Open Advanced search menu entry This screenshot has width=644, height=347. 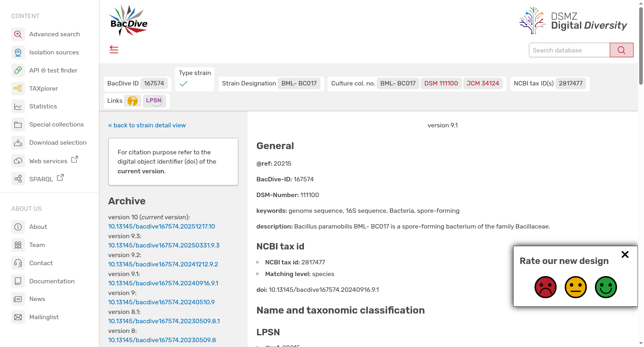(x=54, y=34)
